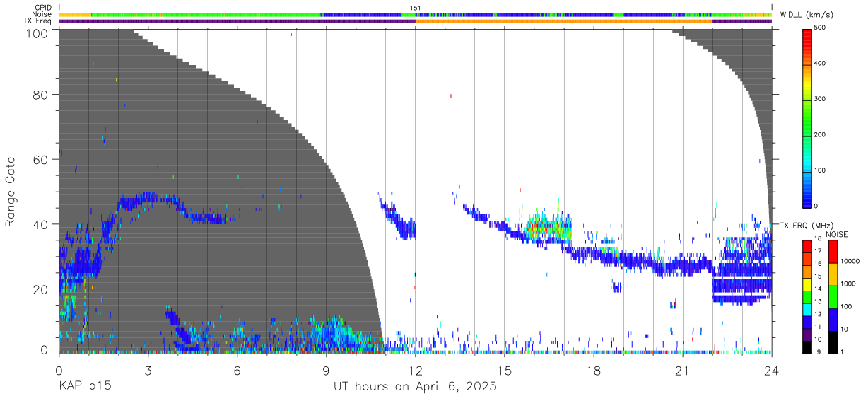Click the yellow 1000–10000 NOISE scale segment
This screenshot has width=868, height=401.
pyautogui.click(x=832, y=274)
